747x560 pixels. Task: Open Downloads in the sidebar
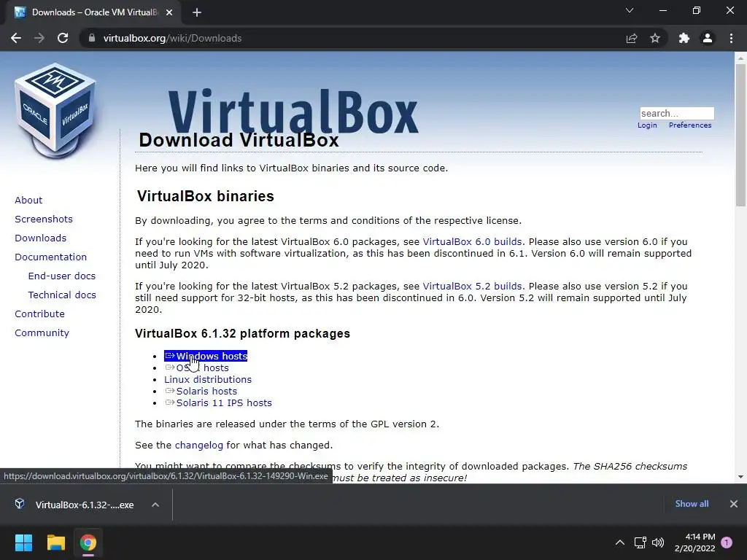click(41, 238)
